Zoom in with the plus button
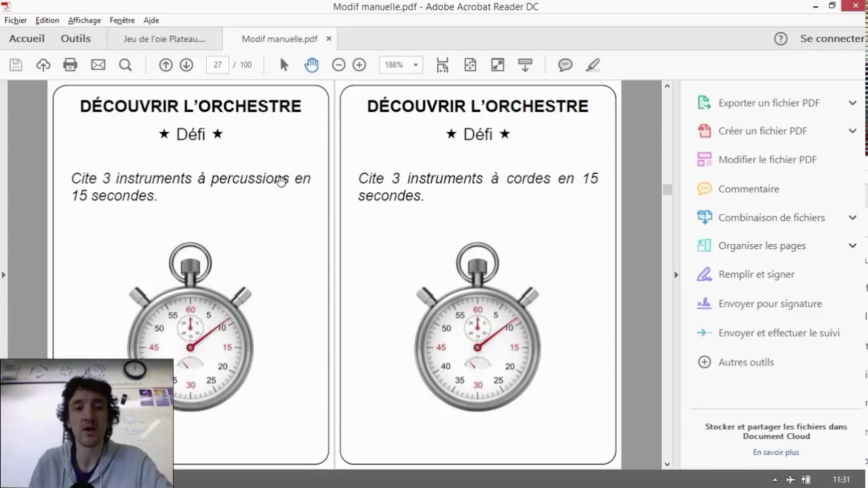The height and width of the screenshot is (488, 868). 359,65
